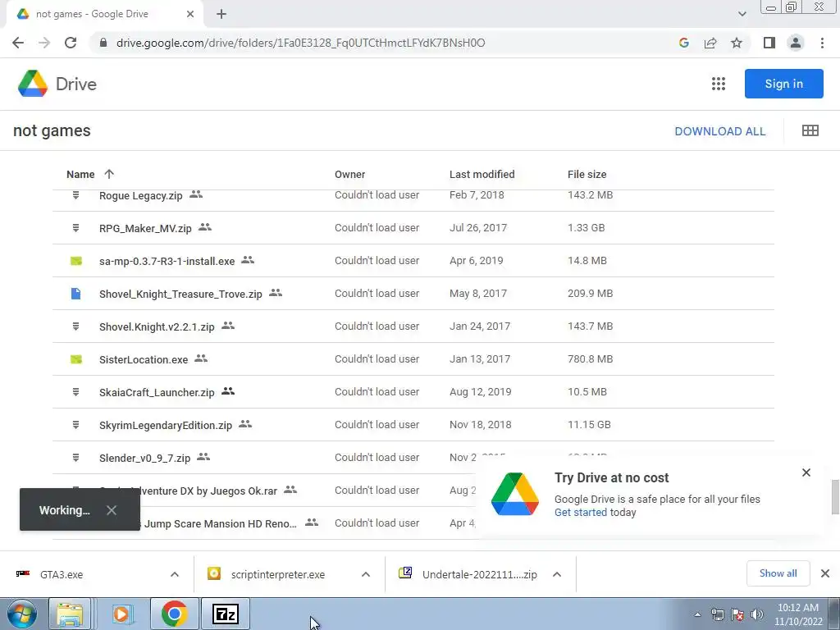Click the Google icon in address bar
840x630 pixels.
click(x=683, y=43)
